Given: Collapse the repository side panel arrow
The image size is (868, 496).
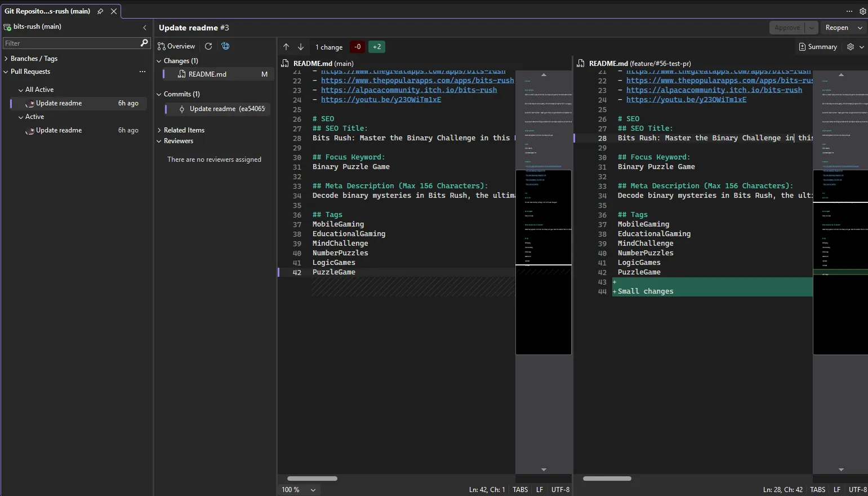Looking at the screenshot, I should coord(145,27).
